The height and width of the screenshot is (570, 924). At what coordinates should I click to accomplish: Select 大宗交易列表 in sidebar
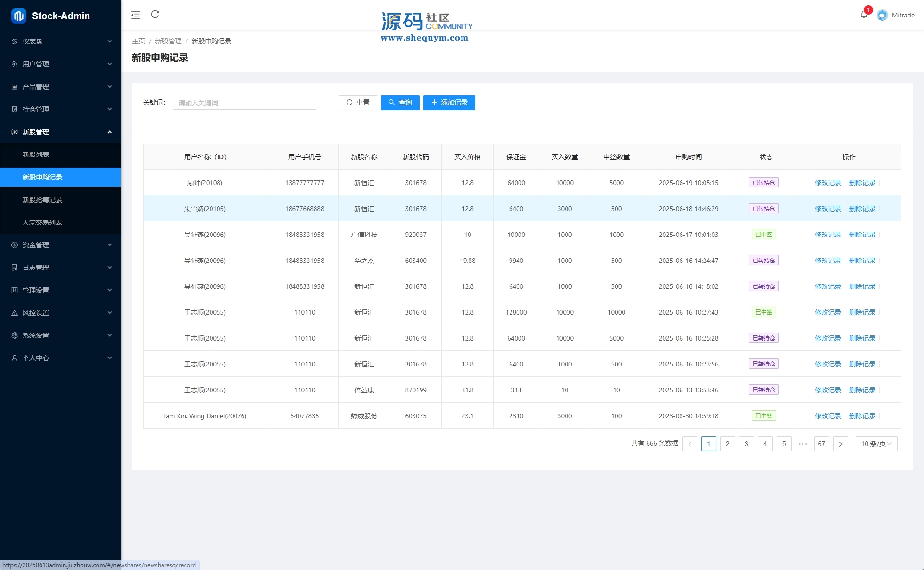[x=42, y=222]
